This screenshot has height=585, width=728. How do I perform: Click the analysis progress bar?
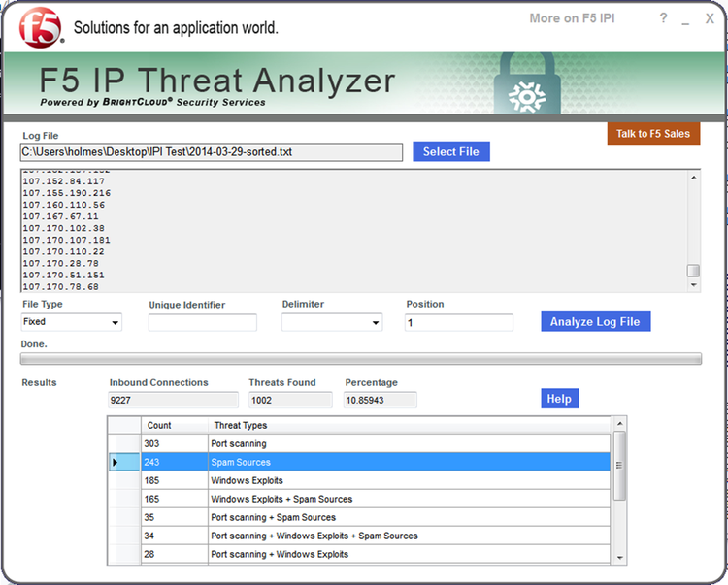tap(361, 359)
